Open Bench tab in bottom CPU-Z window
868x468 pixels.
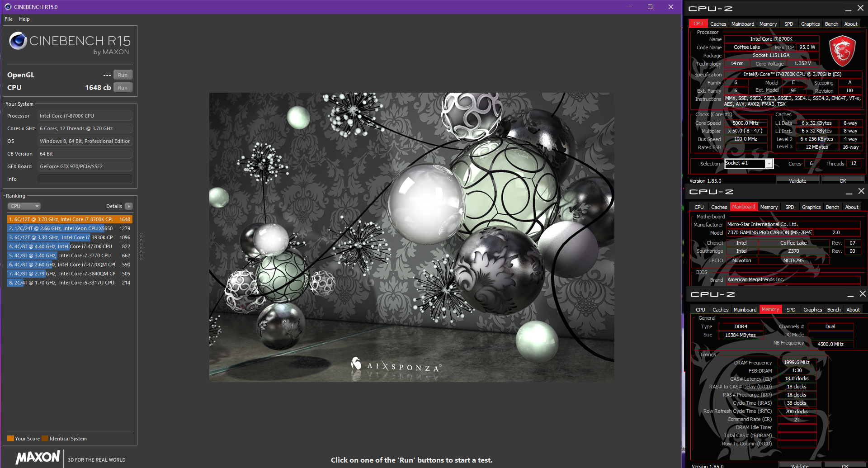834,310
